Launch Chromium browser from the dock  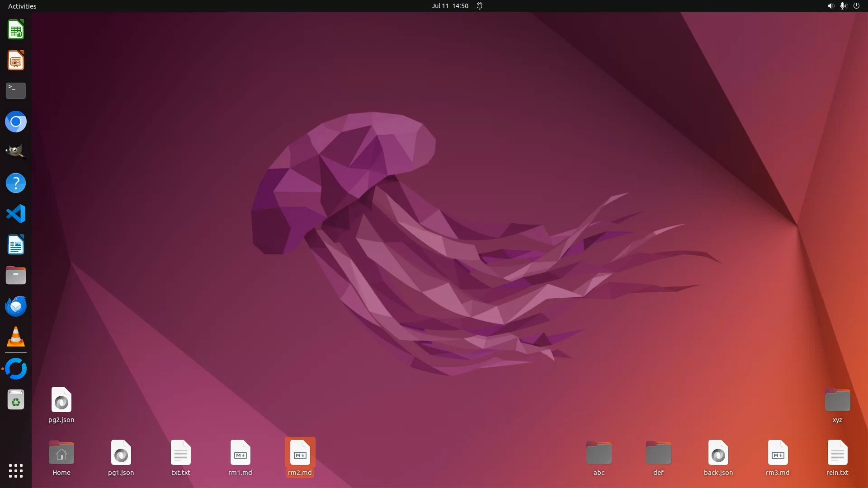pyautogui.click(x=16, y=122)
